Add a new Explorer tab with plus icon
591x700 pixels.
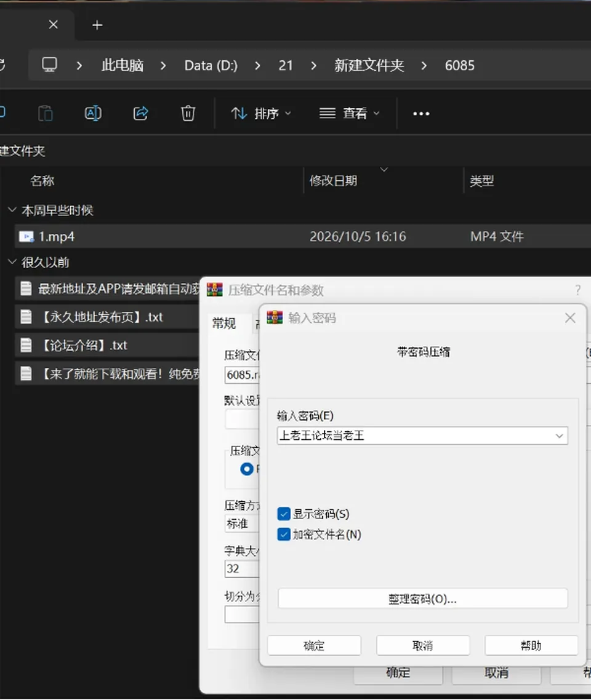[97, 25]
